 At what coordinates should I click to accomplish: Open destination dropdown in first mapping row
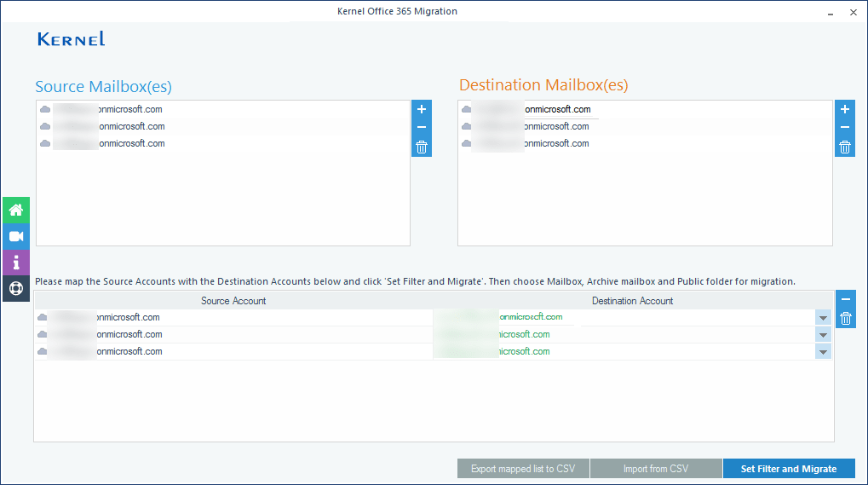[823, 318]
